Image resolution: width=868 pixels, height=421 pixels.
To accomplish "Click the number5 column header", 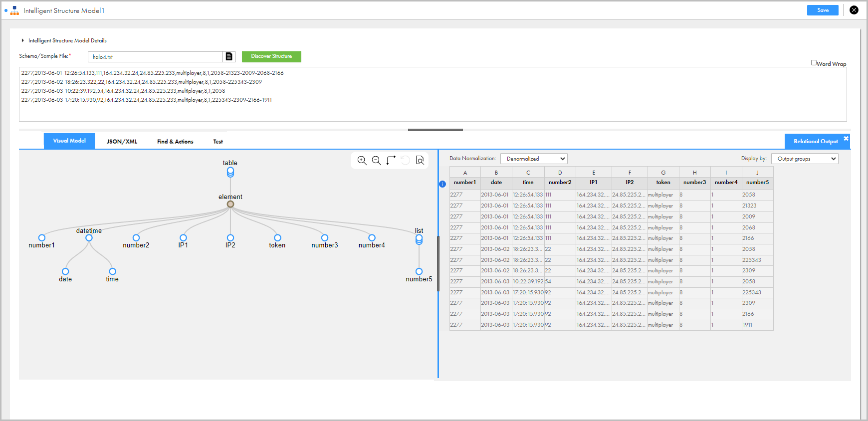I will [758, 183].
